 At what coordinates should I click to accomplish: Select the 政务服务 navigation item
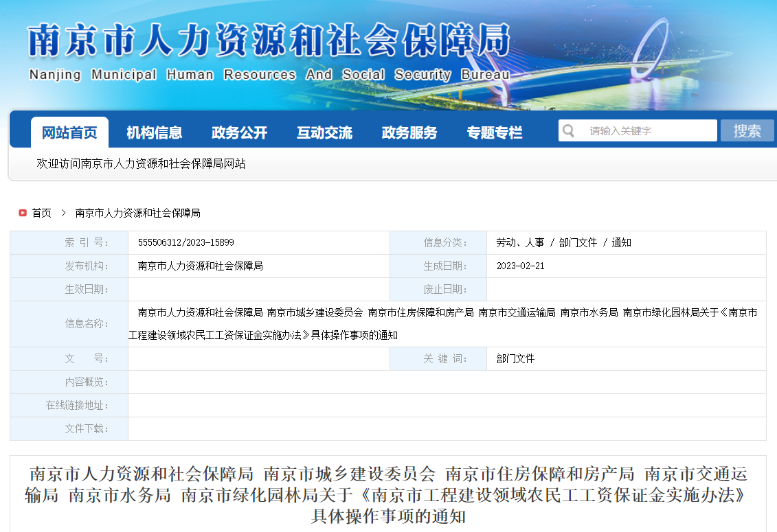(409, 132)
